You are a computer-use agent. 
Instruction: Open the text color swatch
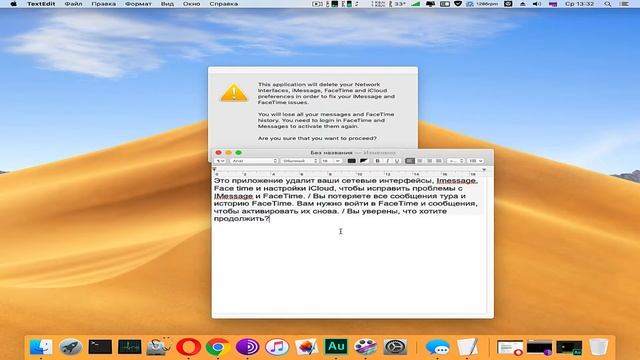(351, 161)
